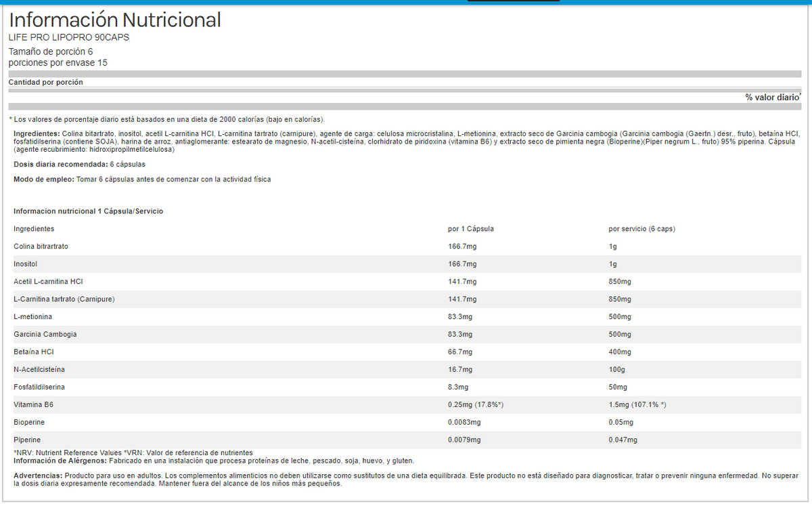The image size is (812, 508).
Task: Click the 'Garcinia Cambogia' ingredient name
Action: tap(45, 335)
